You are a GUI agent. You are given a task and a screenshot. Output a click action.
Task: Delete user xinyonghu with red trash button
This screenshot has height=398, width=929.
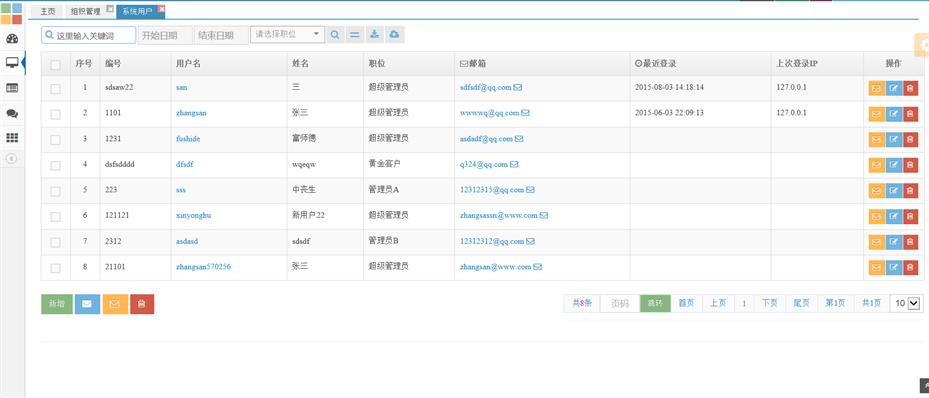click(911, 216)
